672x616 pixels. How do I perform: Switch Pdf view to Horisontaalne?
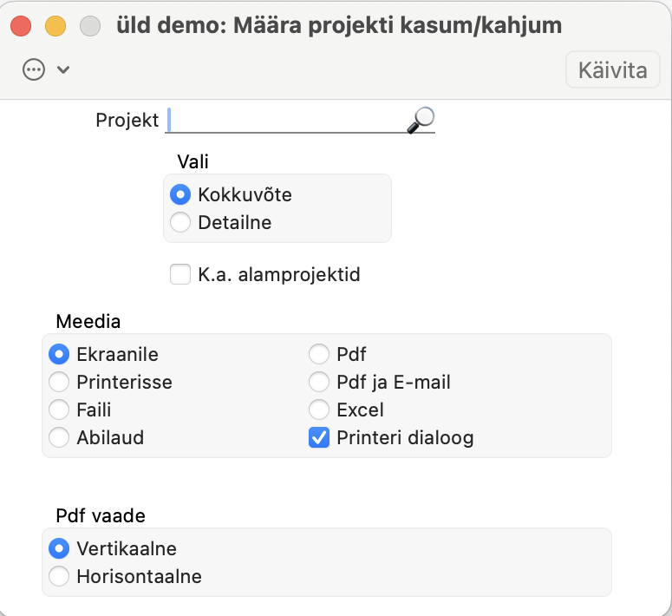pyautogui.click(x=59, y=576)
